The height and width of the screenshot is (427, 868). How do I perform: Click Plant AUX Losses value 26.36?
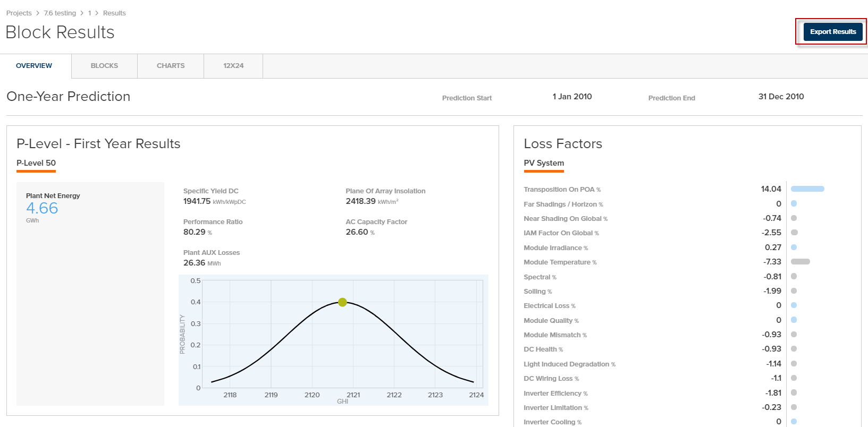coord(194,263)
